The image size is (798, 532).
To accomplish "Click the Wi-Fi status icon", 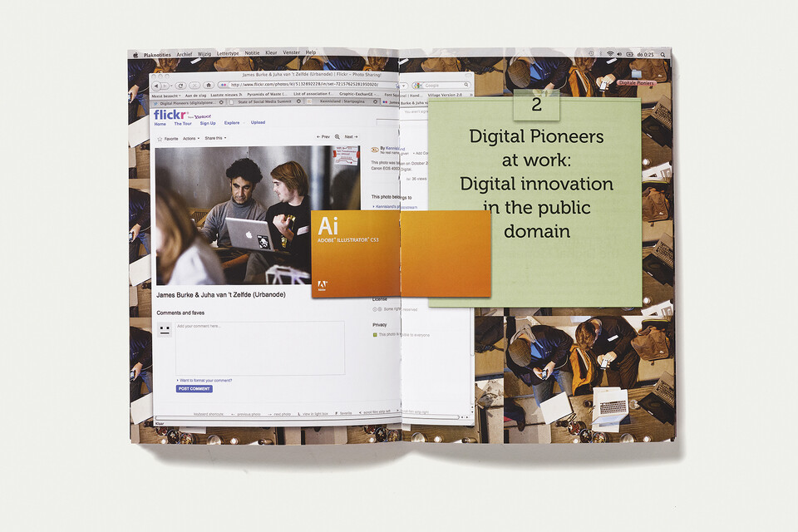I will tap(609, 53).
